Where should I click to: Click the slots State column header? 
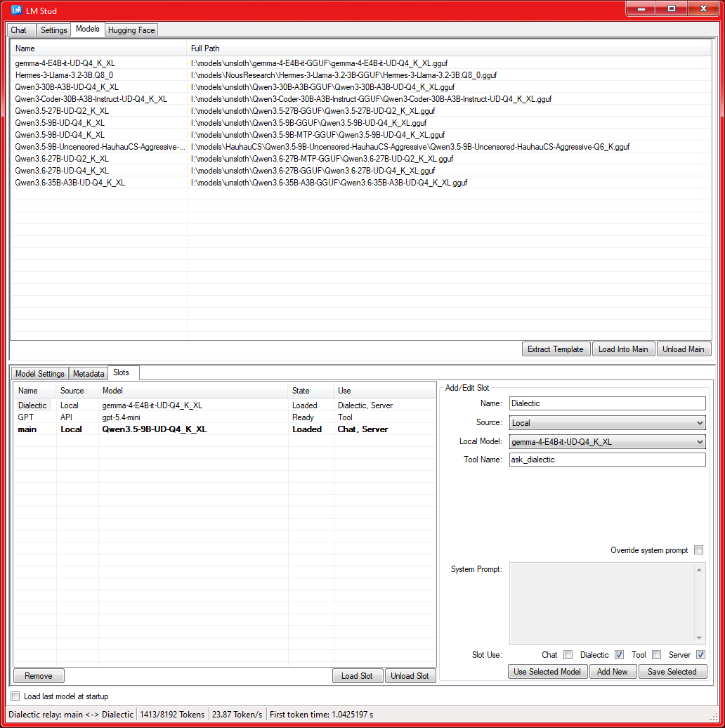click(x=311, y=391)
